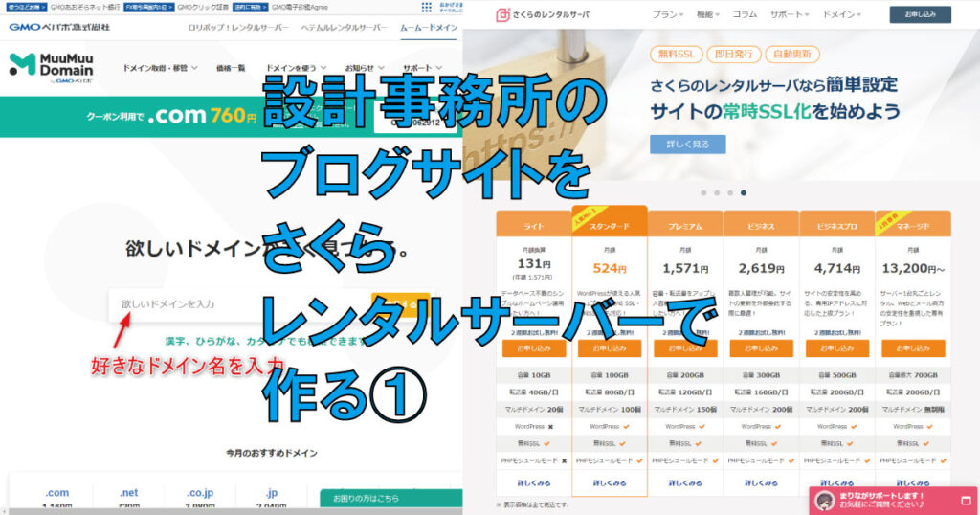Click the MuuMuu Domain logo
Screen dimensions: 980x515
[x=52, y=68]
